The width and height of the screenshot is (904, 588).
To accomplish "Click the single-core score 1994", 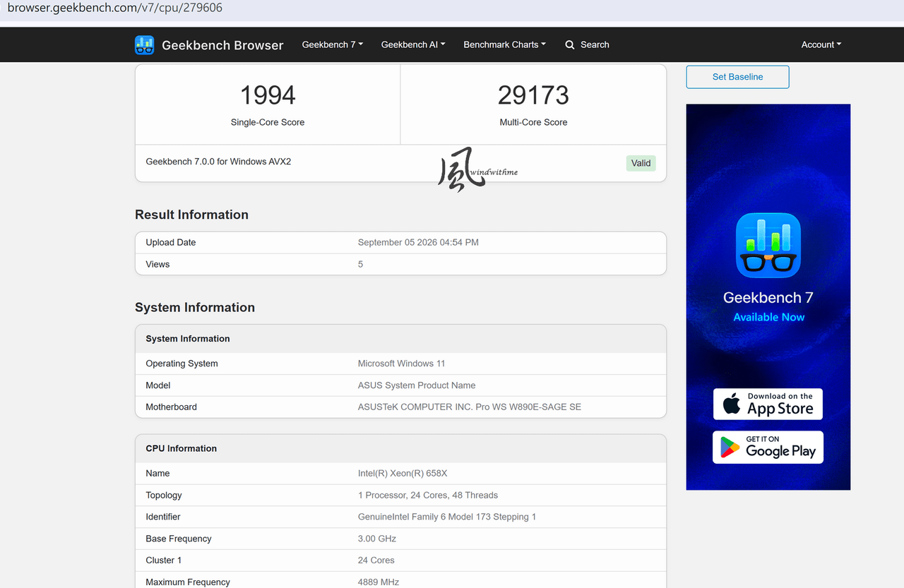I will (x=268, y=95).
